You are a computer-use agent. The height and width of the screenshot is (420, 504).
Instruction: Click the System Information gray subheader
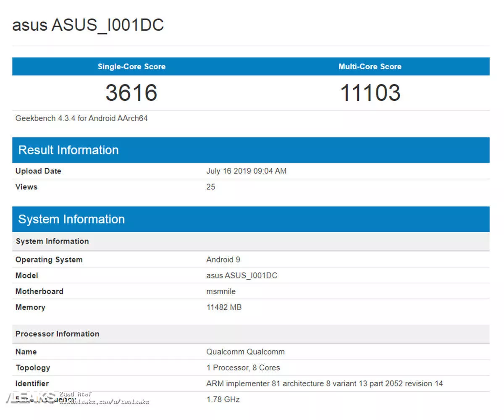[x=251, y=241]
